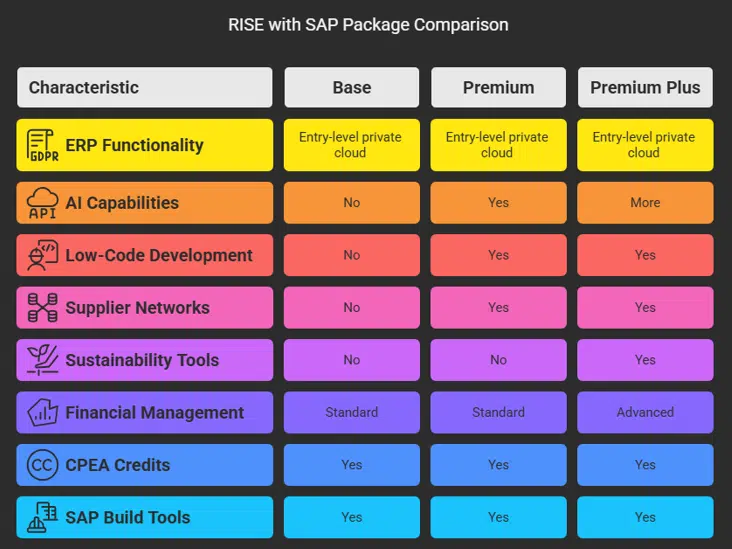This screenshot has width=732, height=549.
Task: Click the CC circle icon beside CPEA Credits
Action: pyautogui.click(x=42, y=465)
